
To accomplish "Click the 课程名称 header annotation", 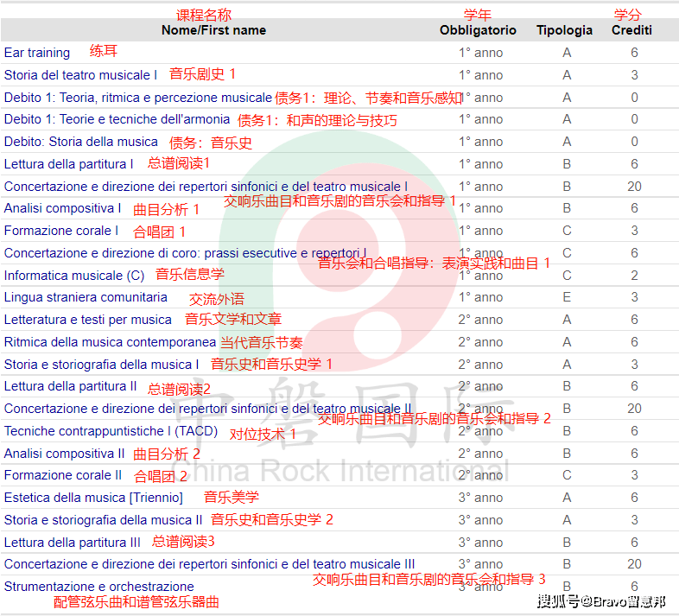I will (204, 16).
